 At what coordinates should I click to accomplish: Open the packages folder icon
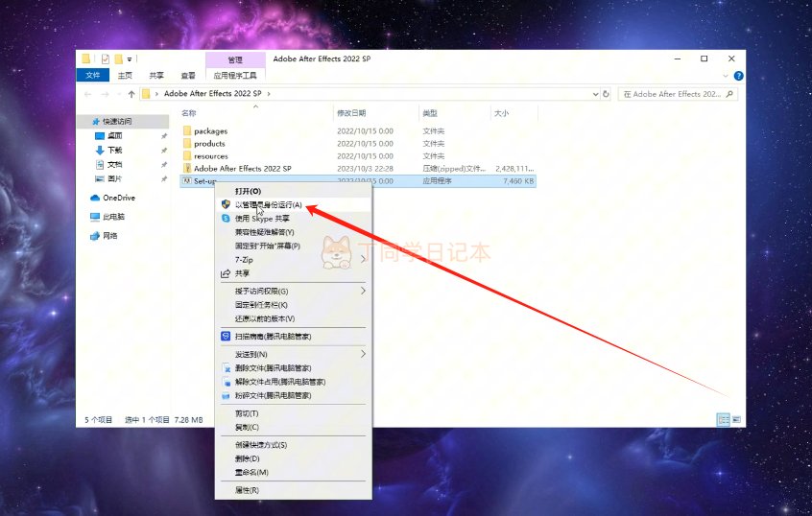[x=187, y=131]
